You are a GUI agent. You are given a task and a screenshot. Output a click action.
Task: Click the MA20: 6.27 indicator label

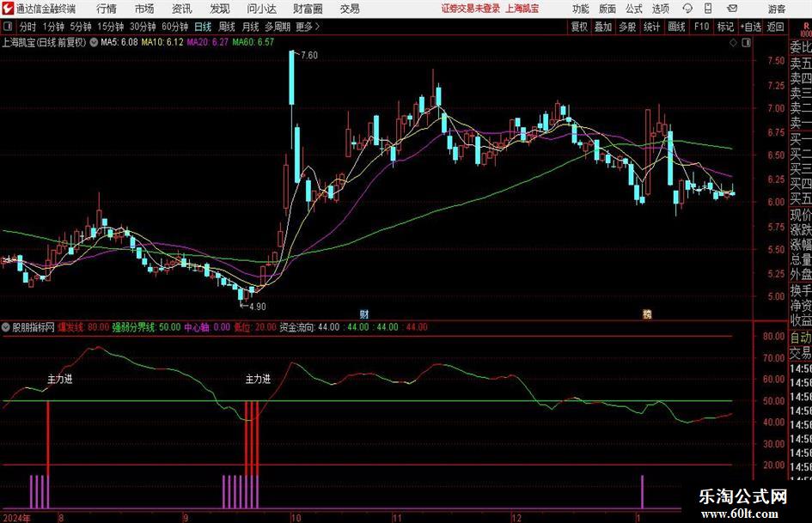(207, 42)
